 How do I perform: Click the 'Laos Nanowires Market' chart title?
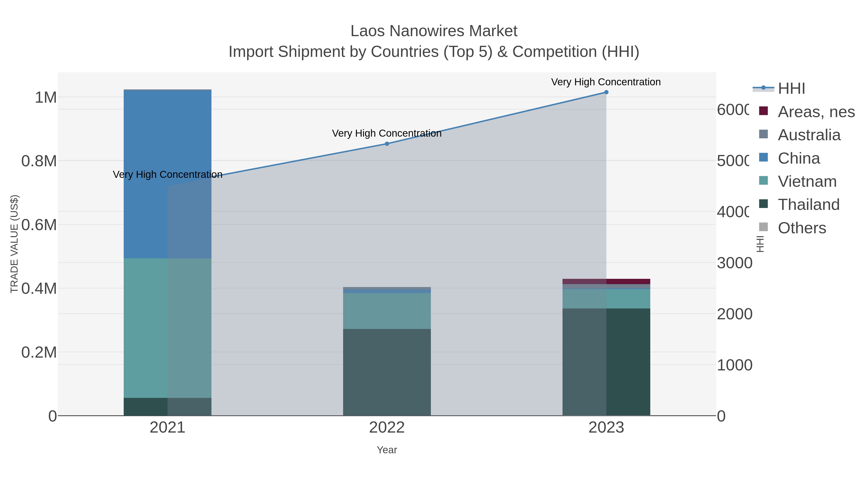pos(434,31)
